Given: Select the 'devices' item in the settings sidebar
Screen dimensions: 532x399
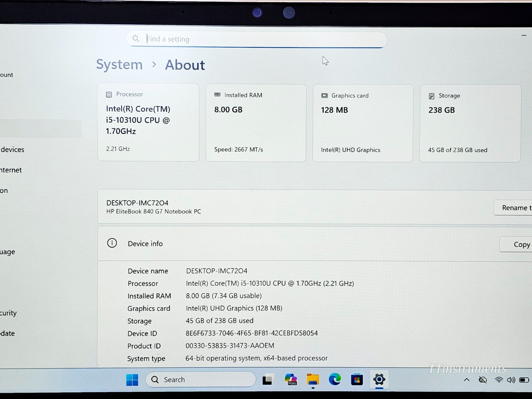Looking at the screenshot, I should coord(12,150).
